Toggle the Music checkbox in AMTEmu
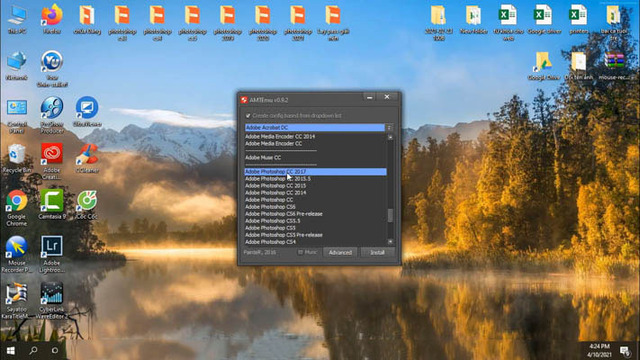This screenshot has height=360, width=640. (300, 252)
